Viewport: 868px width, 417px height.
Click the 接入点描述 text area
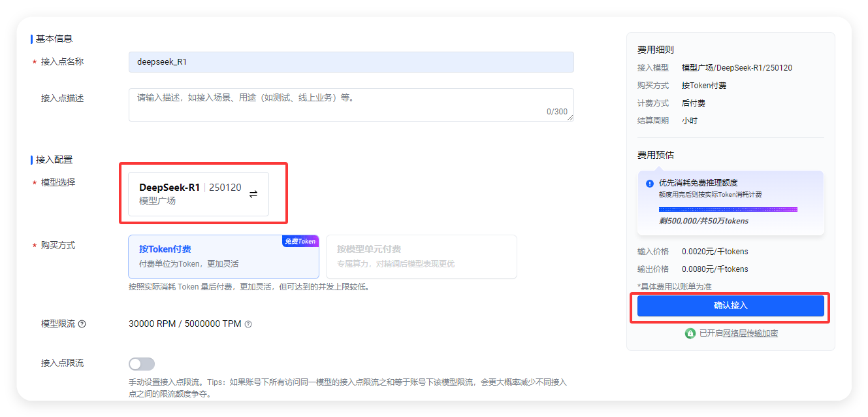351,105
